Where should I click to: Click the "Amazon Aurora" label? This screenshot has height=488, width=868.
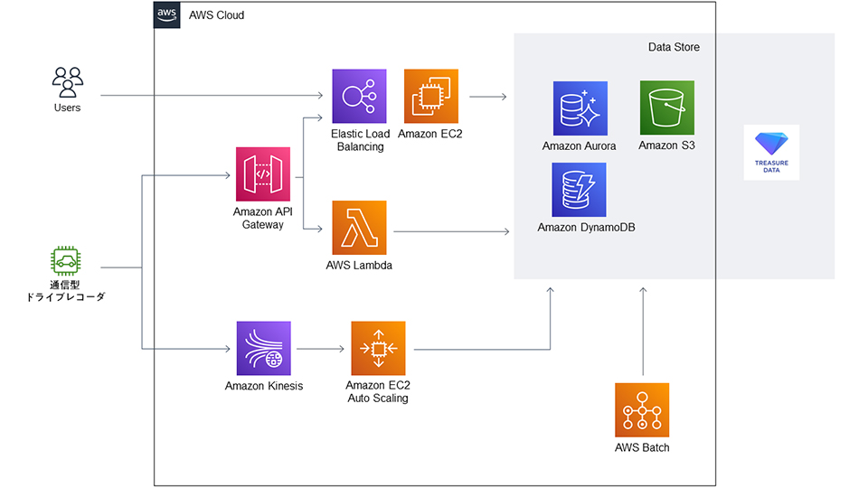(x=579, y=146)
